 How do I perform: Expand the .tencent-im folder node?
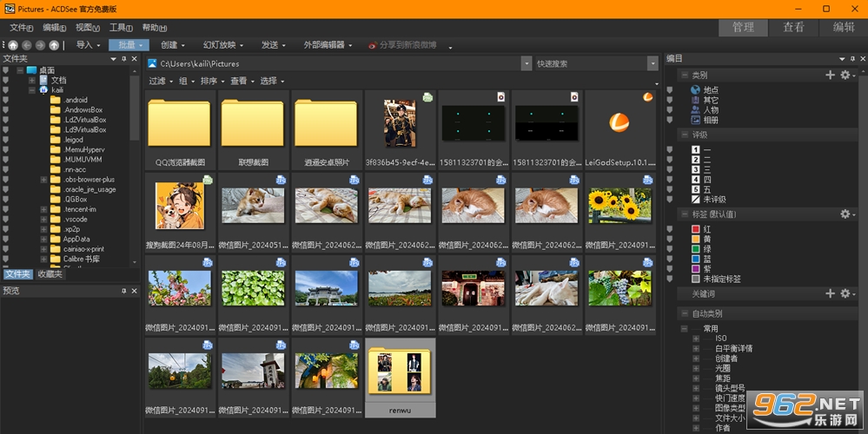[x=43, y=209]
